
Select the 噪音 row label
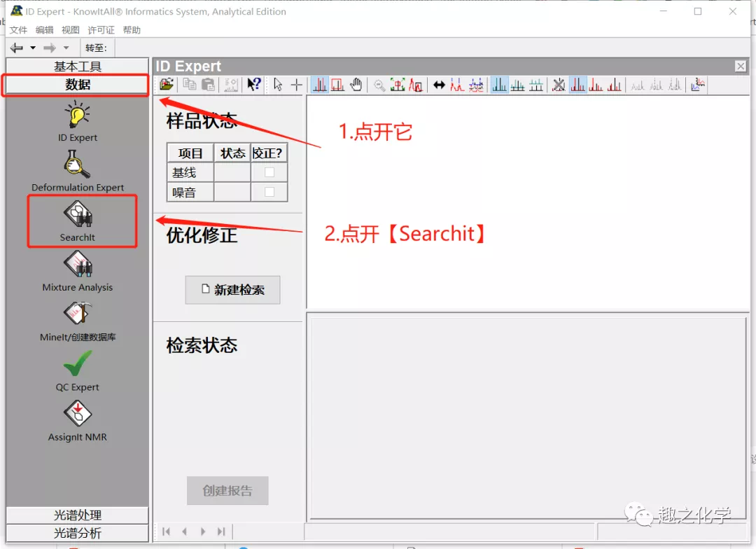190,192
